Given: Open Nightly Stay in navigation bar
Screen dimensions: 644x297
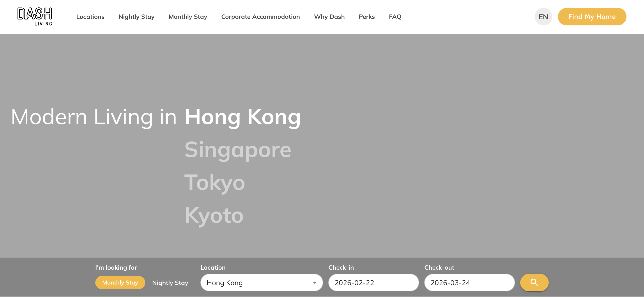Looking at the screenshot, I should [136, 17].
